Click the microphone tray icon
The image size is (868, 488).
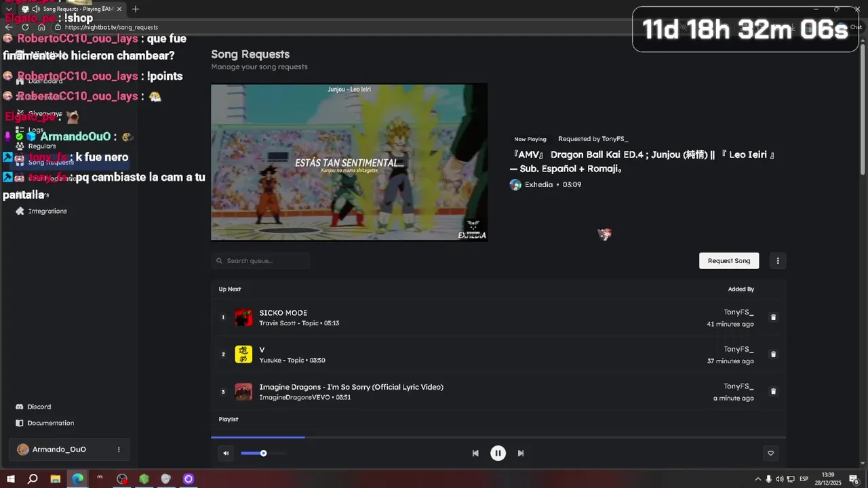pyautogui.click(x=768, y=479)
